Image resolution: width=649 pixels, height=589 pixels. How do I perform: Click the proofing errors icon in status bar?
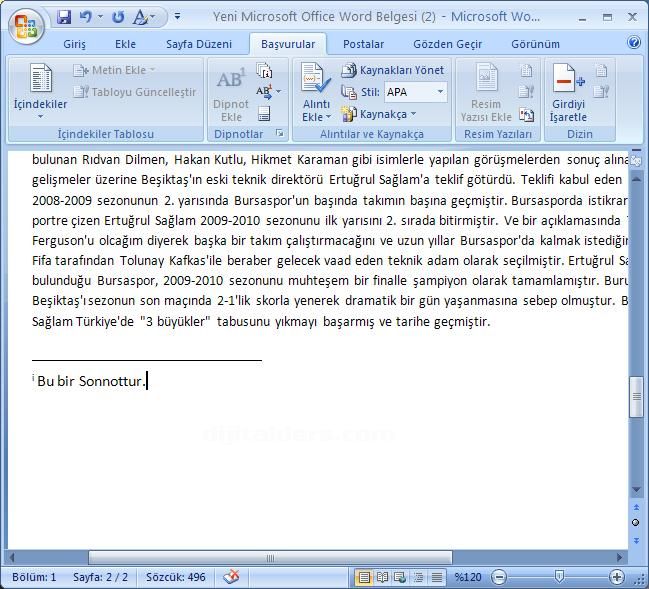coord(231,577)
